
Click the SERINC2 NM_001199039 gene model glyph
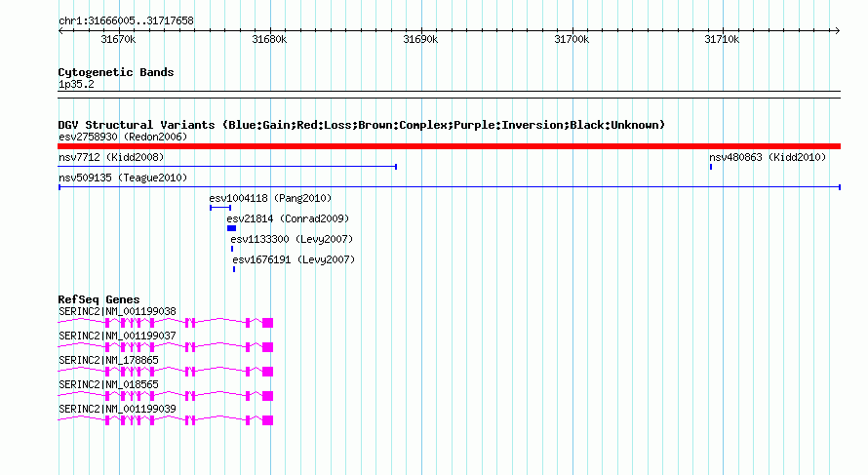pos(166,420)
